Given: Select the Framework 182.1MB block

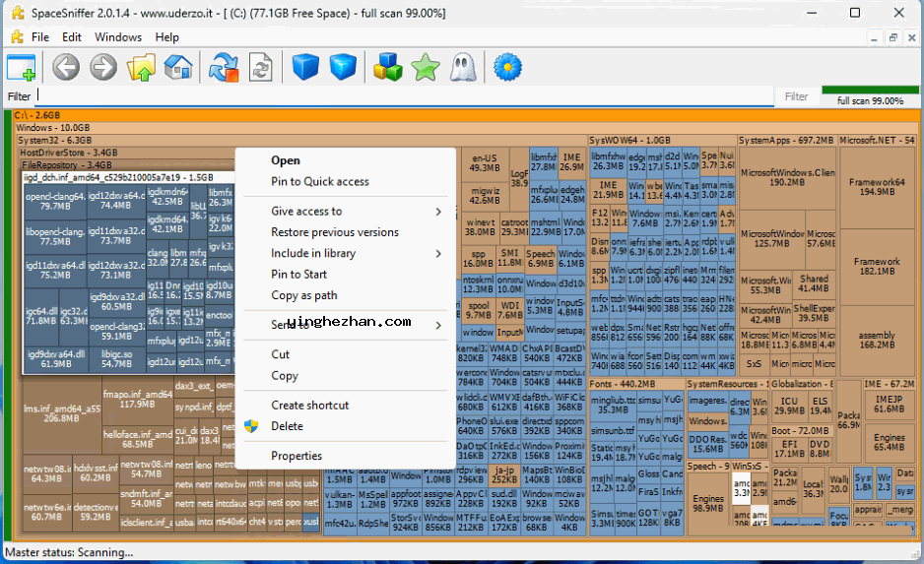Looking at the screenshot, I should coord(877,266).
